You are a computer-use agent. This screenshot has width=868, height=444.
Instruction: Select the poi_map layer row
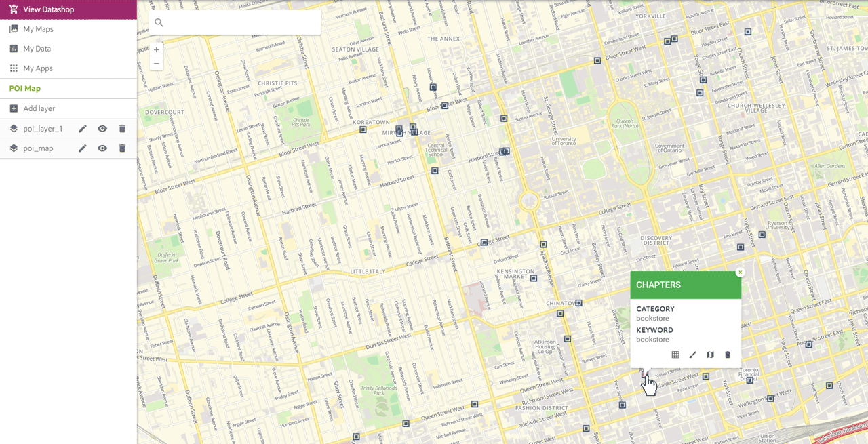[x=68, y=148]
